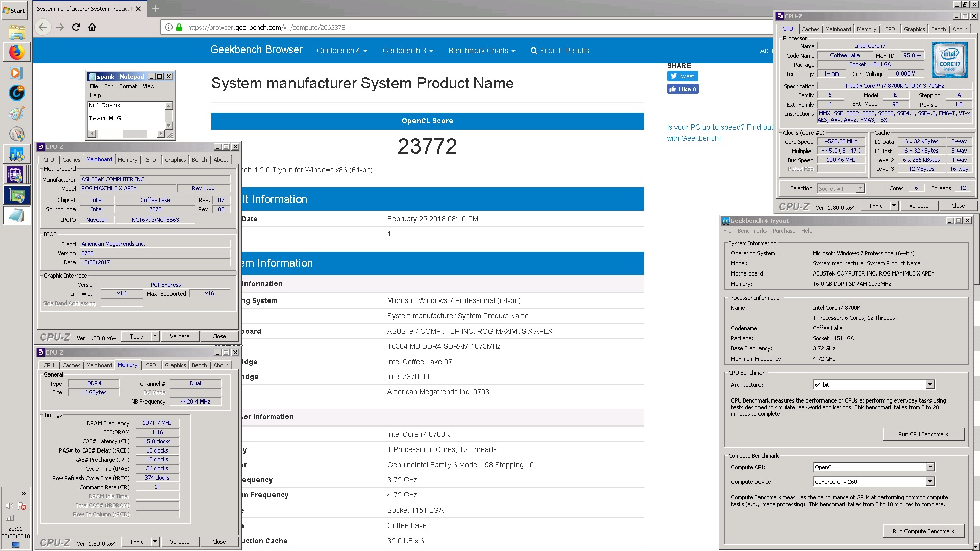Viewport: 980px width, 551px height.
Task: Switch to CPU-Z purple chip icon in taskbar
Action: coord(16,174)
